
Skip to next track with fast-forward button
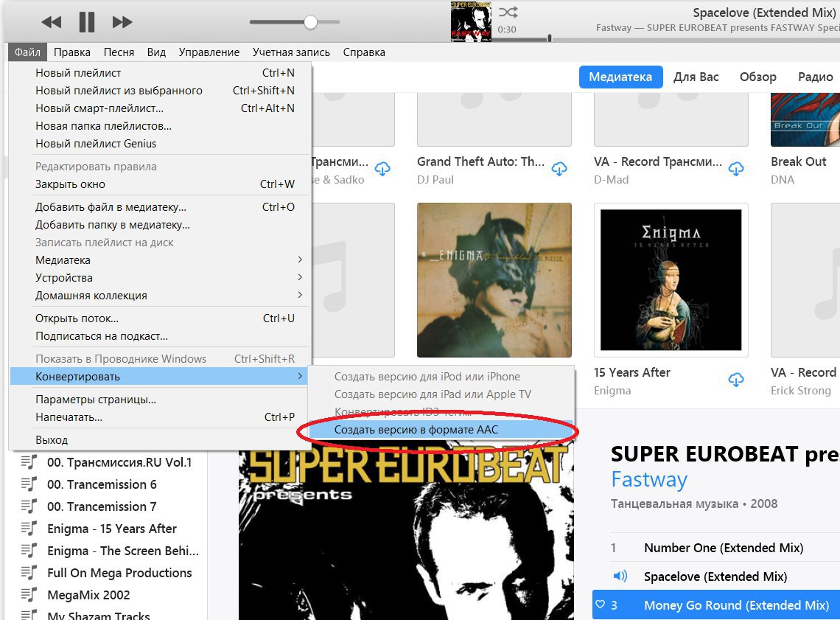point(122,22)
